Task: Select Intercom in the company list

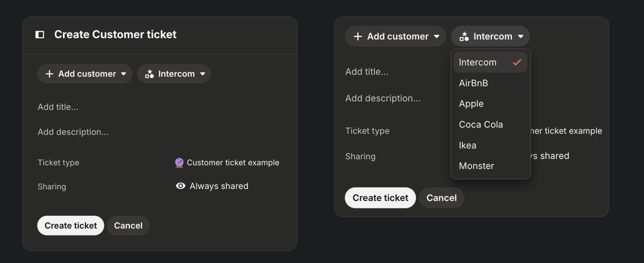Action: (490, 62)
